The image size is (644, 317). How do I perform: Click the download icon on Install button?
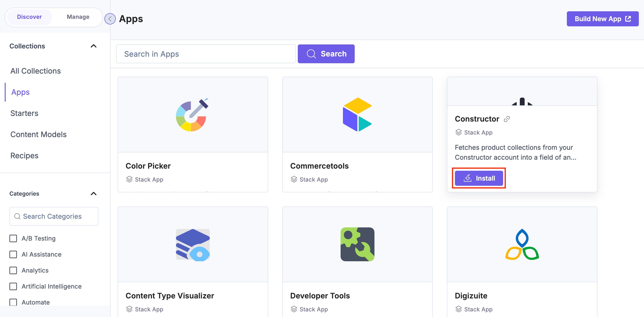(x=468, y=178)
